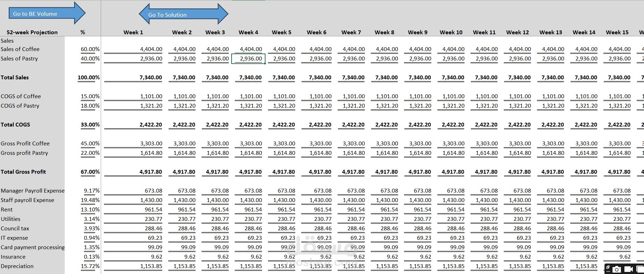Image resolution: width=644 pixels, height=274 pixels.
Task: Select Week 6 COGS of Pastry 1,321.20
Action: coord(320,106)
